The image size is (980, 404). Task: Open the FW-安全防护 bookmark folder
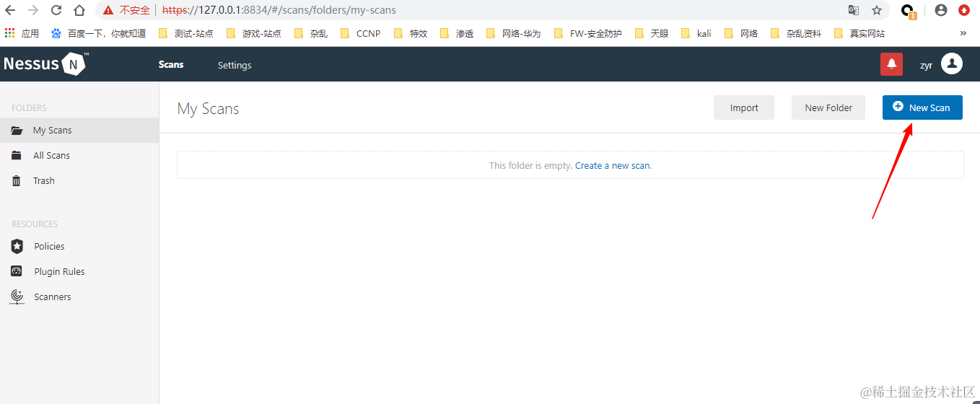click(587, 33)
